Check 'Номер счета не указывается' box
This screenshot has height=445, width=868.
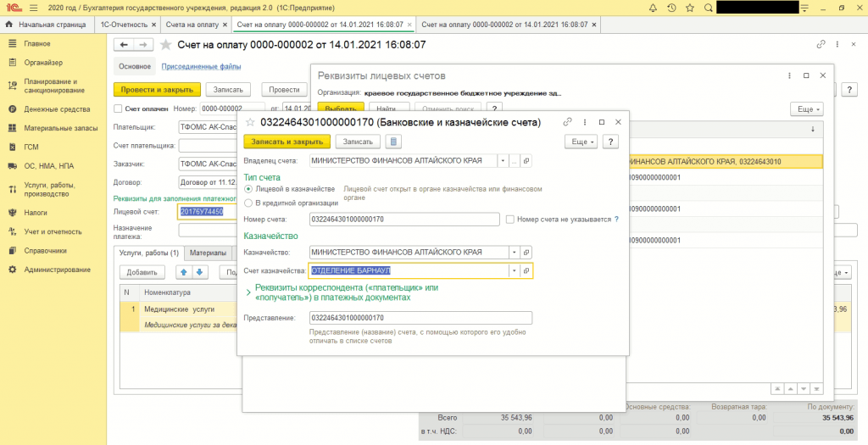pyautogui.click(x=509, y=220)
